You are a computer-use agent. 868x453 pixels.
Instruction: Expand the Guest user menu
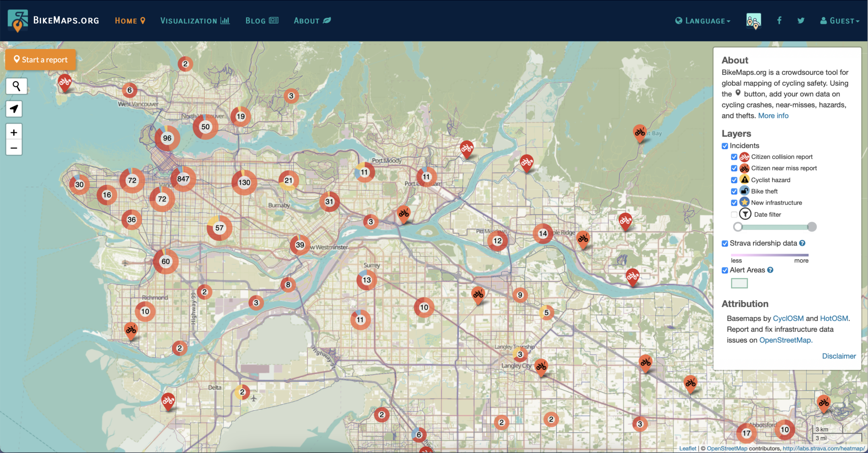coord(840,21)
